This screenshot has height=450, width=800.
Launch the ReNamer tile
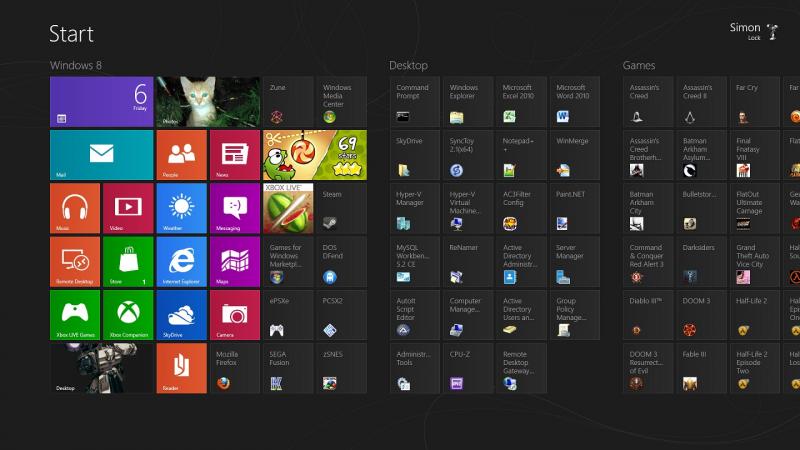click(x=468, y=262)
